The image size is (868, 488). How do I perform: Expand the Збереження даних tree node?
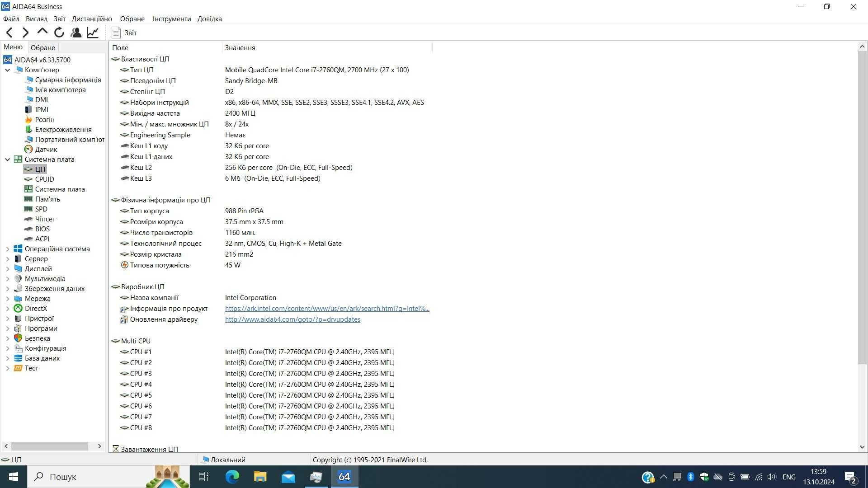coord(7,289)
